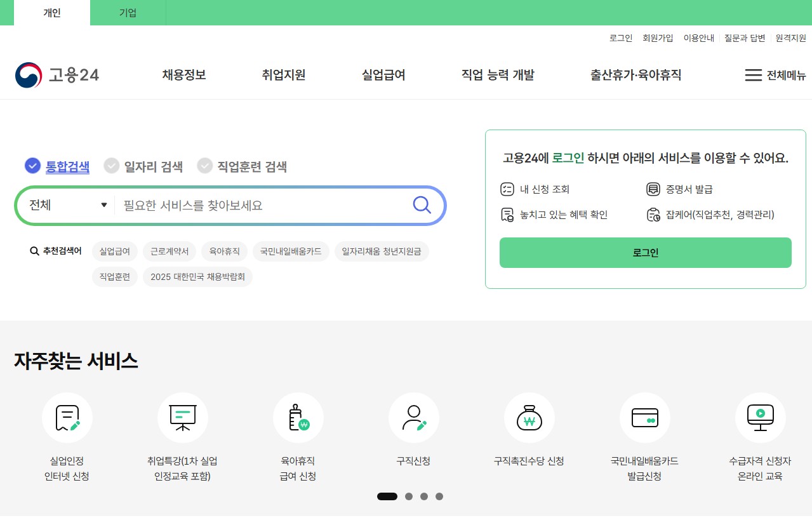
Task: Click the magnifier search icon in search bar
Action: pyautogui.click(x=422, y=205)
